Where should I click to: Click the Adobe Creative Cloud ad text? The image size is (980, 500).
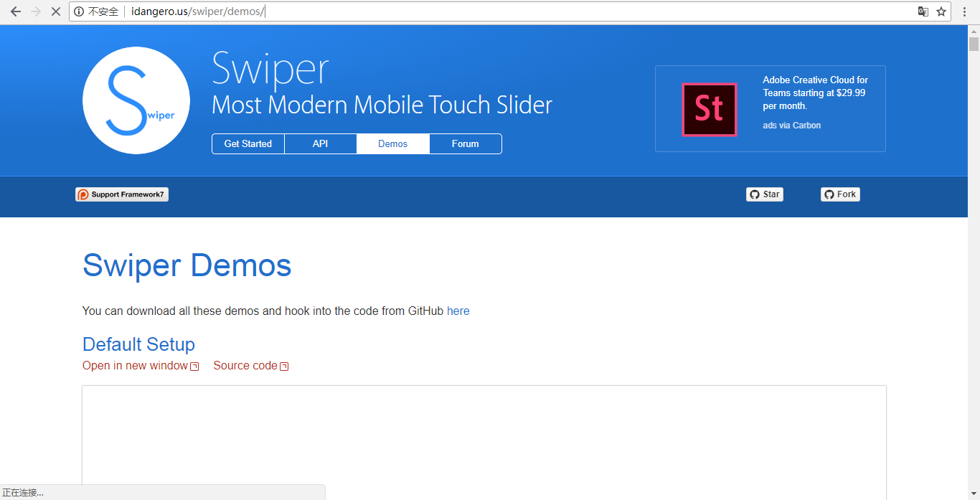point(815,93)
